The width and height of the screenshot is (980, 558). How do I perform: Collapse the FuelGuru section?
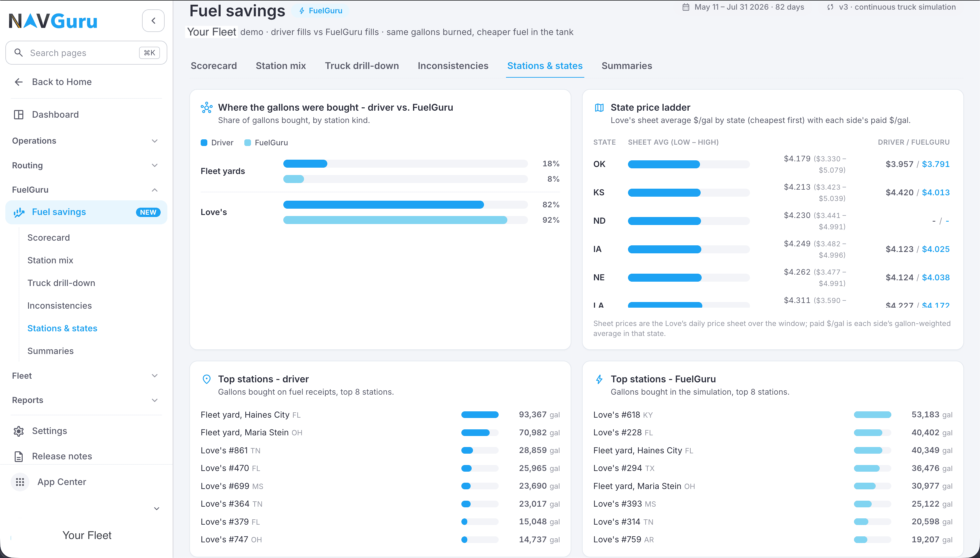[86, 190]
